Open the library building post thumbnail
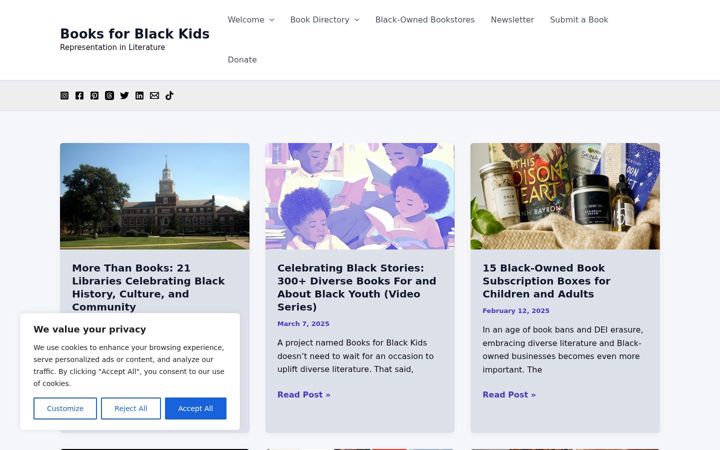720x450 pixels. pos(155,196)
